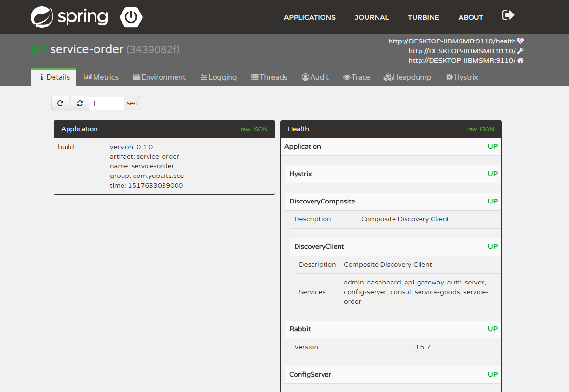Click the logout icon in navbar
Viewport: 569px width, 392px height.
coord(508,15)
